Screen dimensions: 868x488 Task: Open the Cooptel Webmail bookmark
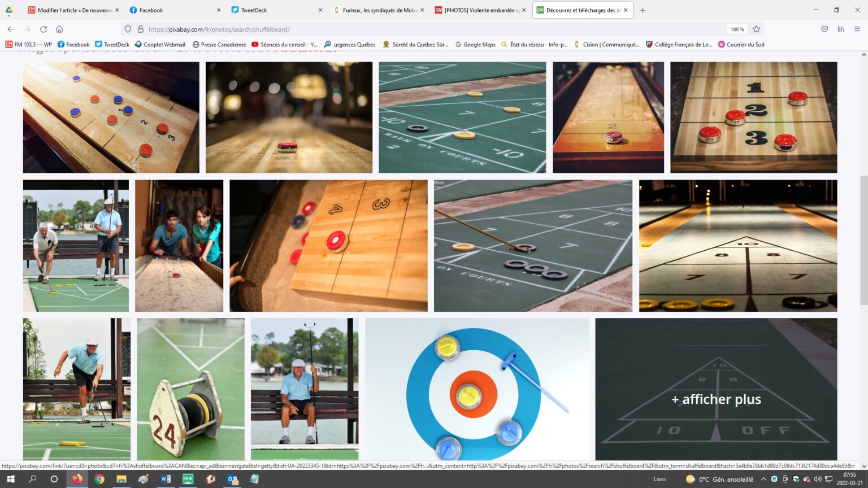[160, 45]
